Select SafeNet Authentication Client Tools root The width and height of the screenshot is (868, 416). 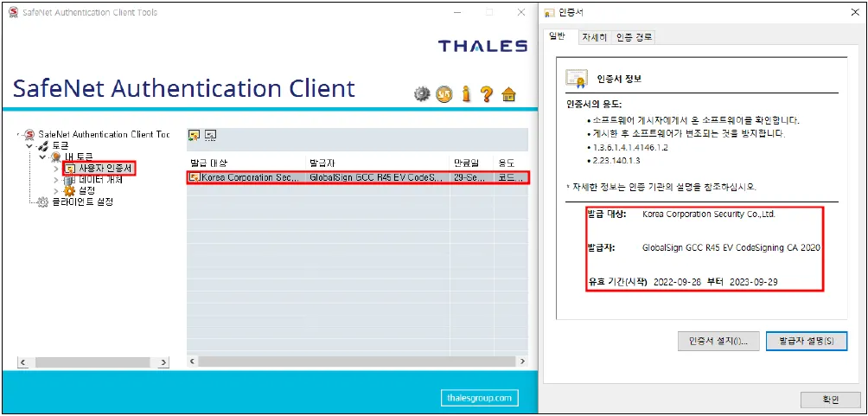click(104, 135)
